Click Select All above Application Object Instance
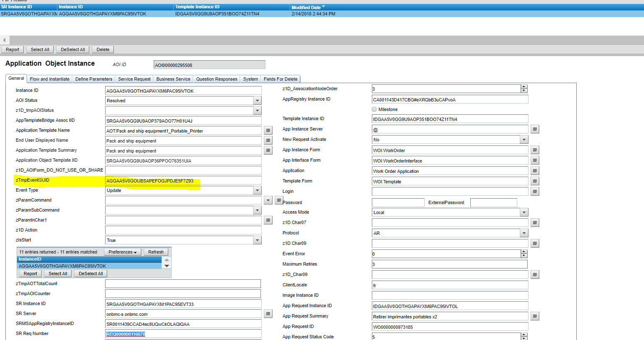Viewport: 644px width, 340px height. tap(40, 49)
